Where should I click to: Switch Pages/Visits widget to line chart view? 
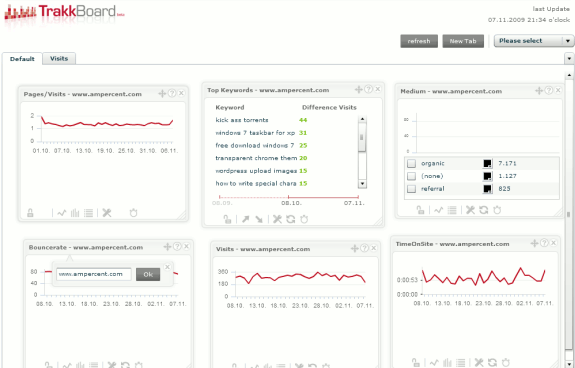click(x=62, y=213)
